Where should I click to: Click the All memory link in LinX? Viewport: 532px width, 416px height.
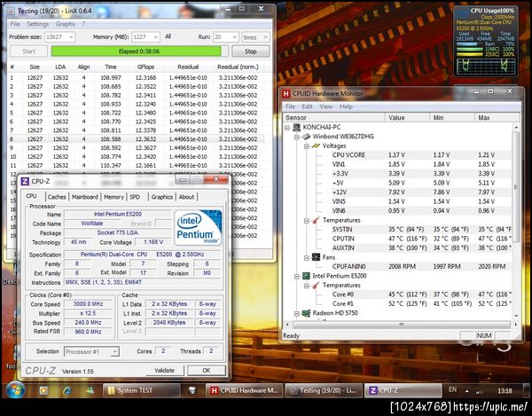click(168, 36)
